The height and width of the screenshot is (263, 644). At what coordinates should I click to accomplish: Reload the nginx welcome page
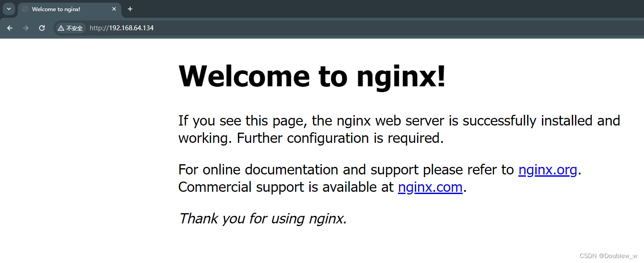41,28
